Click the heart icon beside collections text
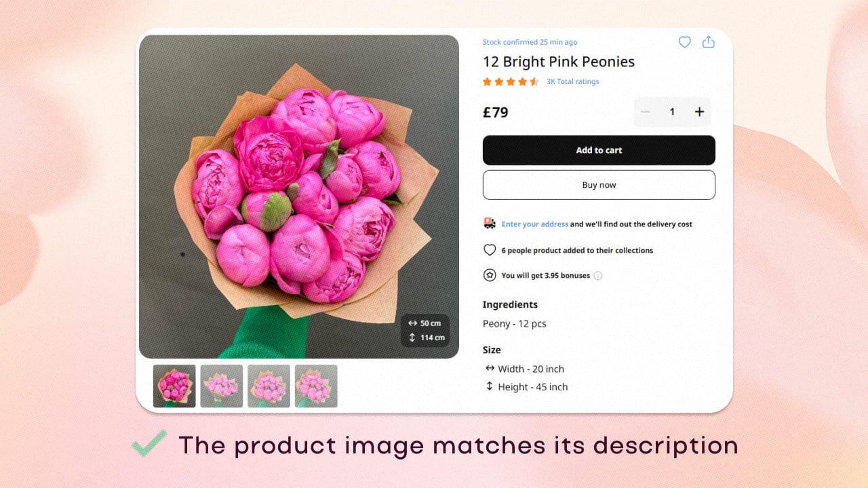 point(490,250)
